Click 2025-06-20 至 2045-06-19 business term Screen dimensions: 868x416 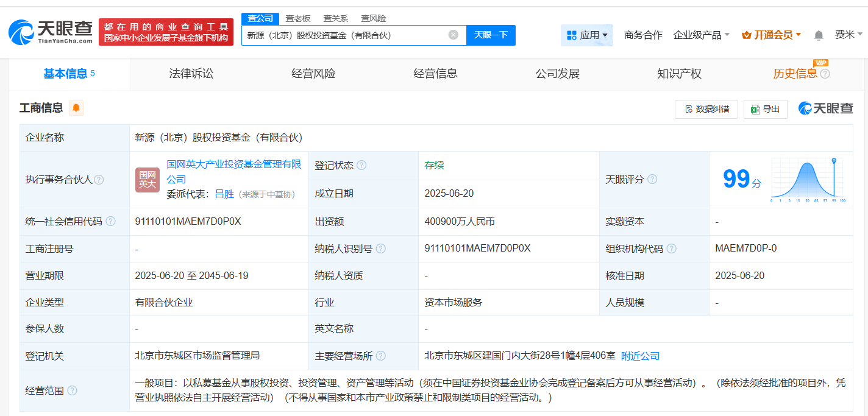(191, 275)
